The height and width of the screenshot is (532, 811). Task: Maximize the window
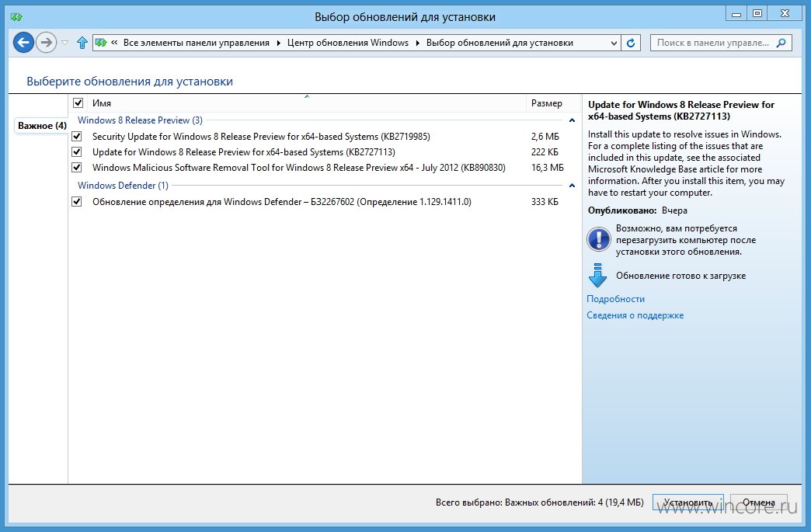pyautogui.click(x=757, y=14)
